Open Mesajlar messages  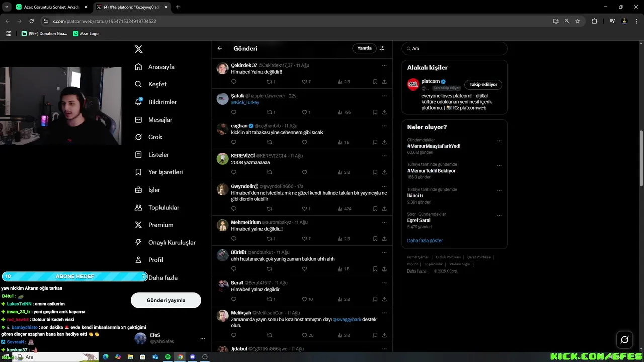154,120
